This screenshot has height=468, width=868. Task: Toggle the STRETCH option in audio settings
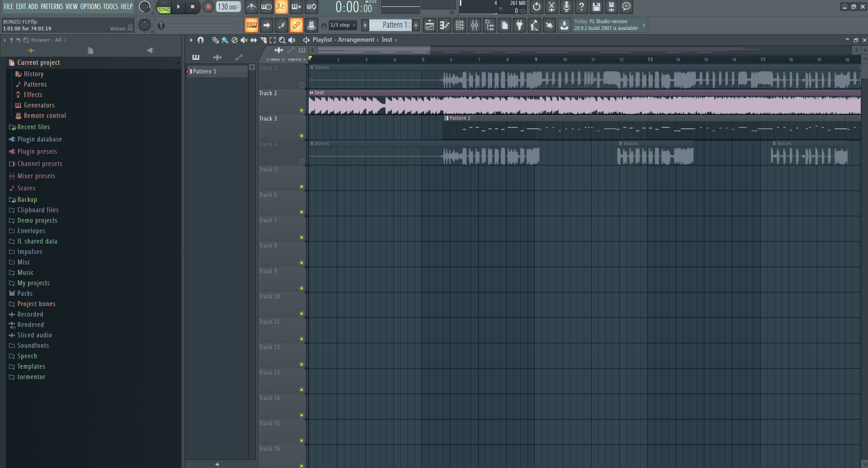point(304,59)
